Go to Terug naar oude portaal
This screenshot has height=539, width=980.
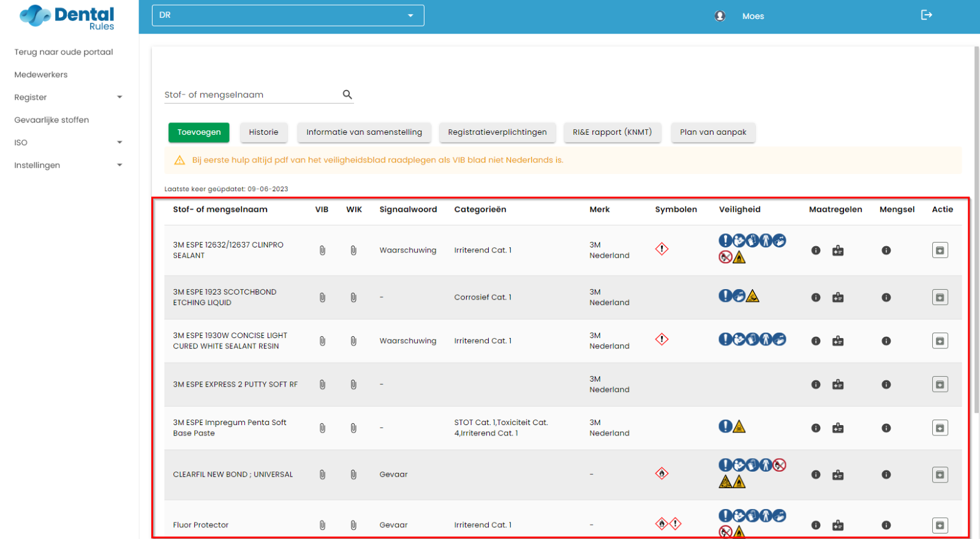[x=64, y=52]
